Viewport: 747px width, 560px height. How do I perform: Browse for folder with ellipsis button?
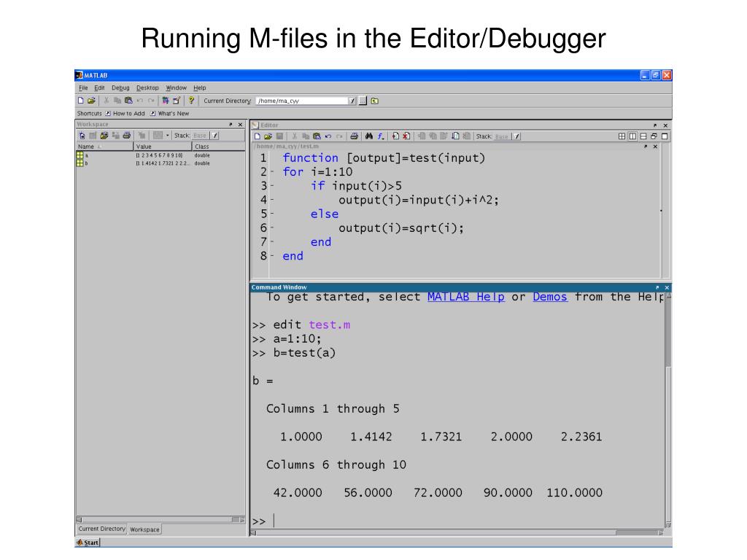click(363, 101)
